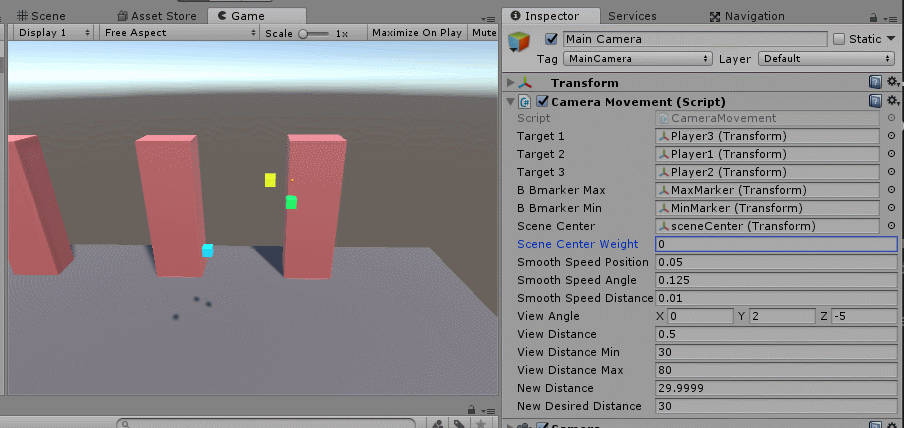904x428 pixels.
Task: Click the Scene Center Weight value field
Action: point(776,244)
